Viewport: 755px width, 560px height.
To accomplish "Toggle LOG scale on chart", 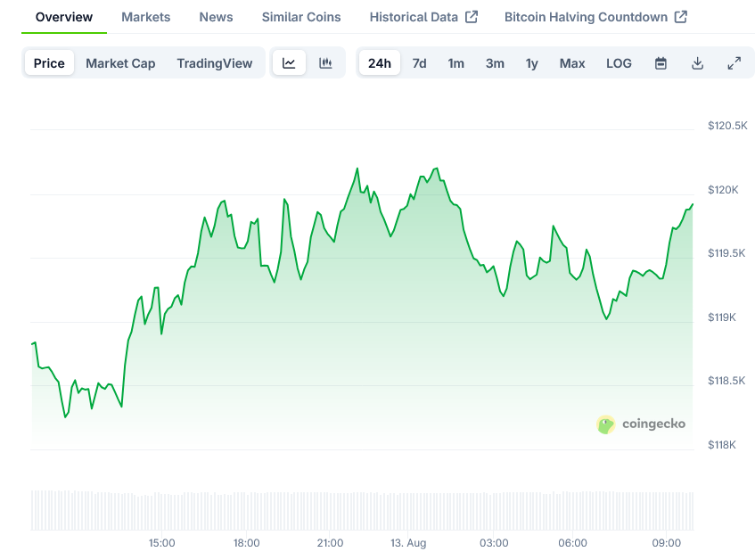I will [x=619, y=63].
